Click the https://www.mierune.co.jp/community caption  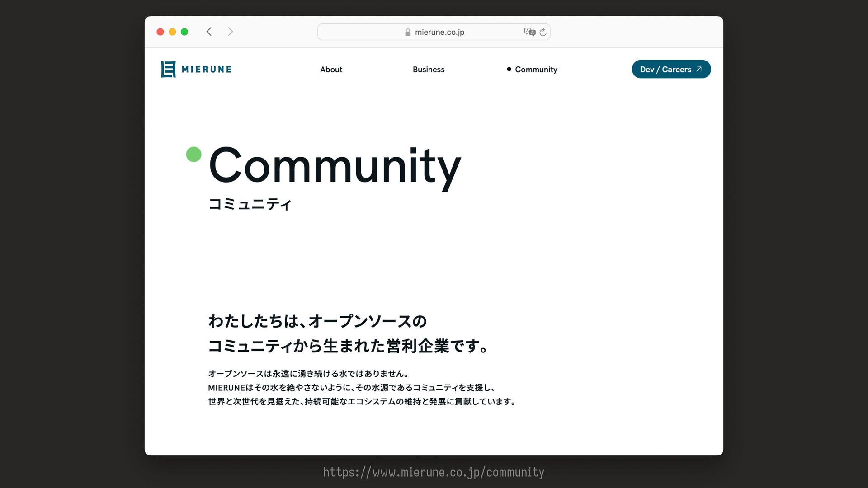[x=434, y=472]
